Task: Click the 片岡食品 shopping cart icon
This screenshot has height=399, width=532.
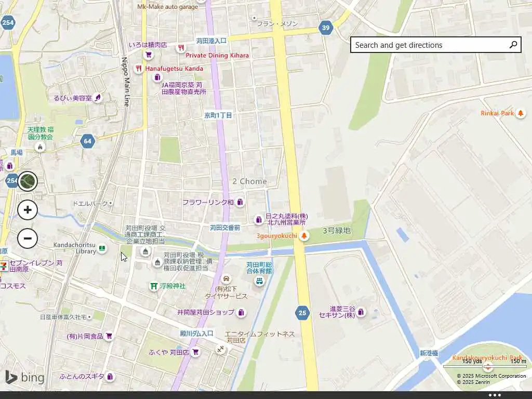Action: tap(109, 336)
